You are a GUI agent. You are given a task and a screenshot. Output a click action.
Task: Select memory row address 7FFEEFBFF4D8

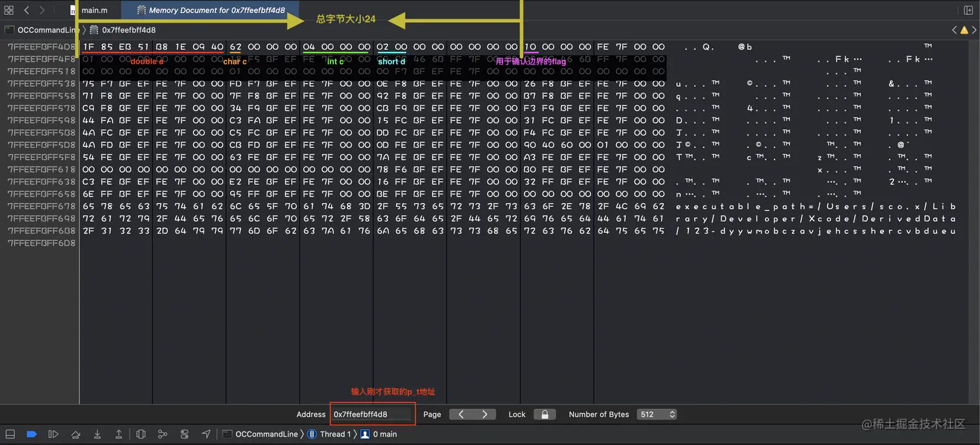pos(41,47)
